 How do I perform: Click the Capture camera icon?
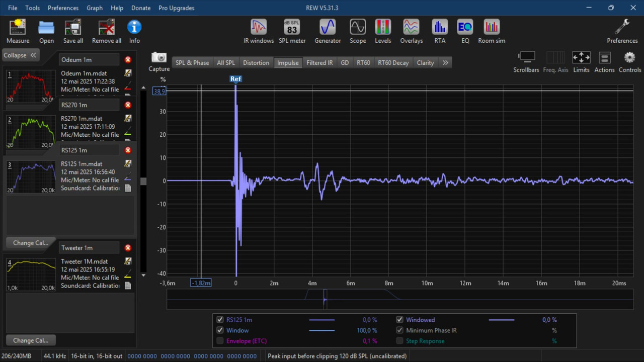[x=159, y=57]
